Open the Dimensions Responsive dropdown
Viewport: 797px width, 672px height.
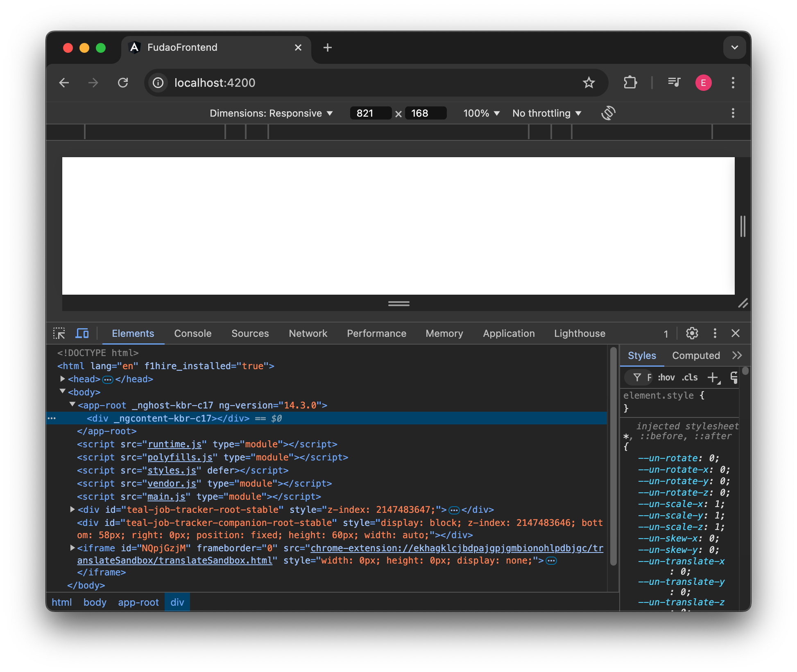click(x=271, y=113)
